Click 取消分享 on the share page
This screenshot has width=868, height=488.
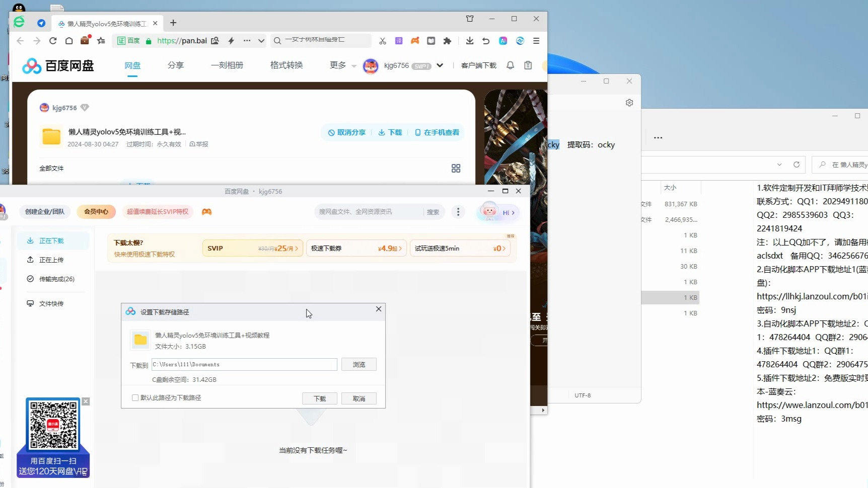346,132
